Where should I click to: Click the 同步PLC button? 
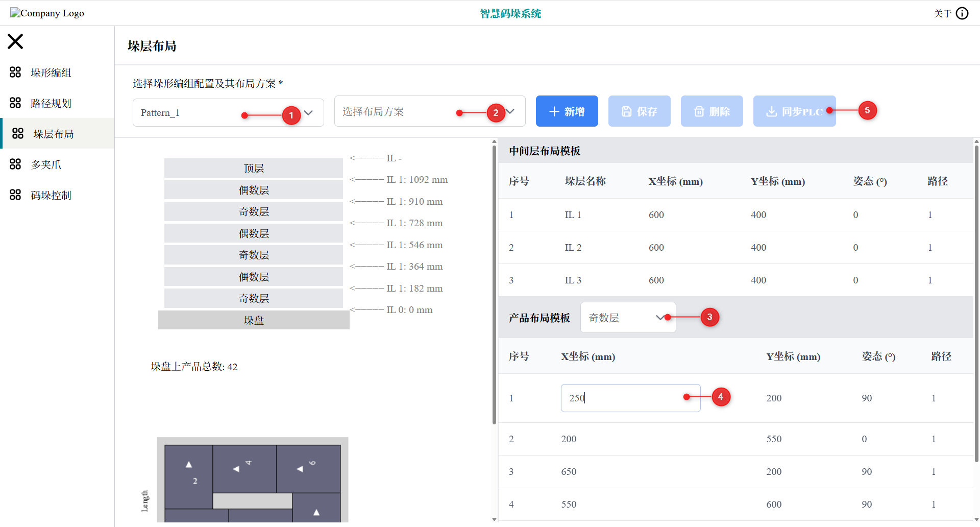pyautogui.click(x=795, y=111)
